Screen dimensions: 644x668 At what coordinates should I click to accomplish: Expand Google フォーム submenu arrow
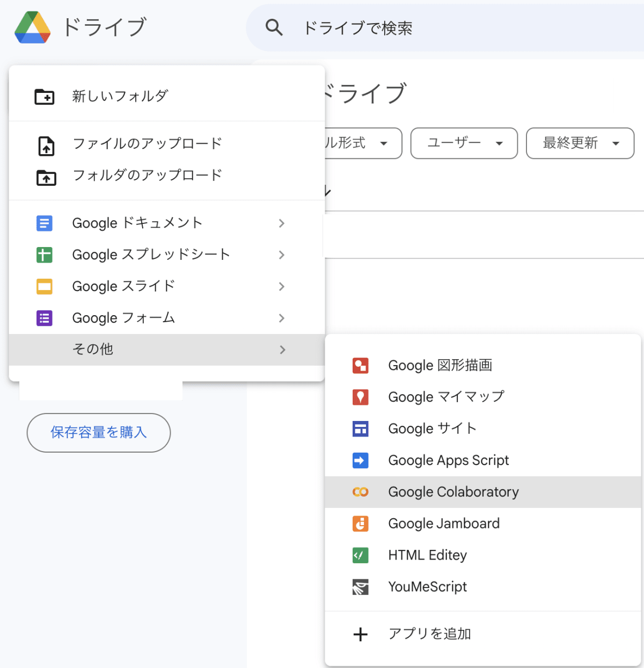pos(282,318)
